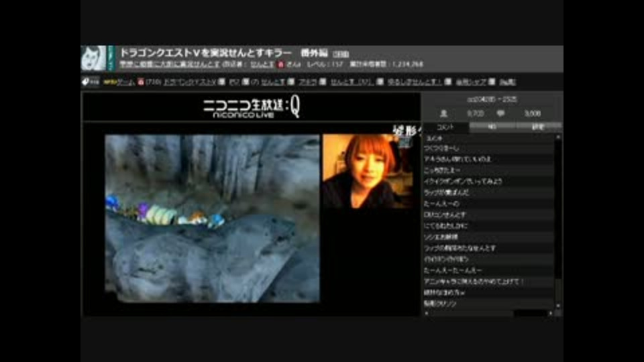Screen dimensions: 644x362
Task: Click the streamer webcam video
Action: click(x=368, y=171)
